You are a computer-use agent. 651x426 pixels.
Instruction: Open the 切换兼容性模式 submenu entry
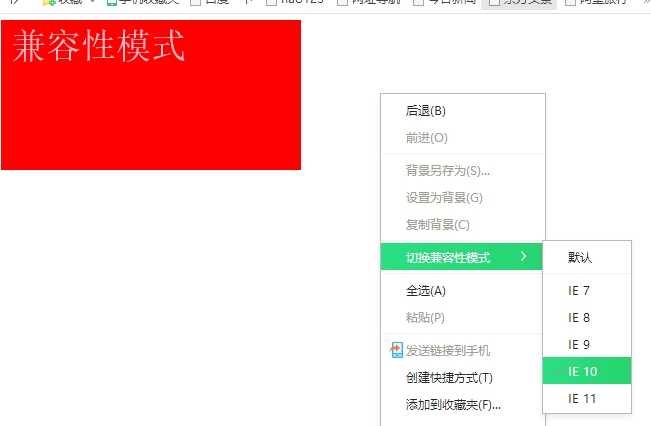click(x=462, y=257)
